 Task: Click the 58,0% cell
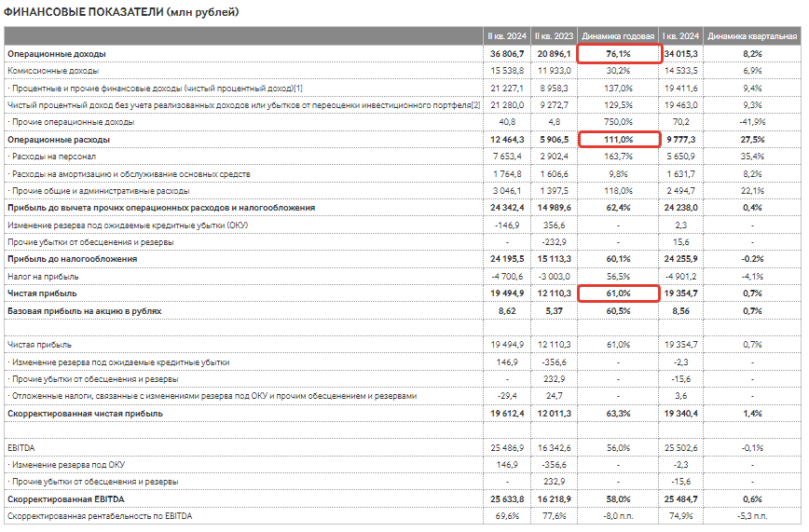(x=618, y=499)
